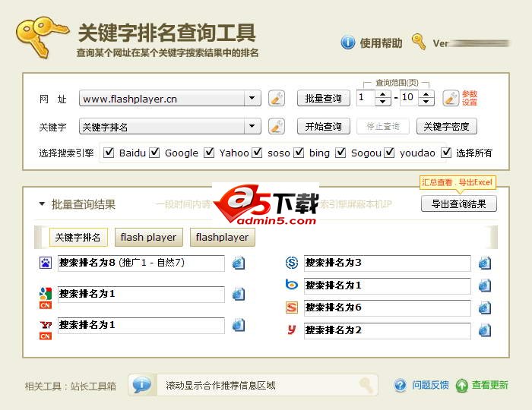This screenshot has width=532, height=410.
Task: Select the 关键字排名 result tab
Action: (x=78, y=237)
